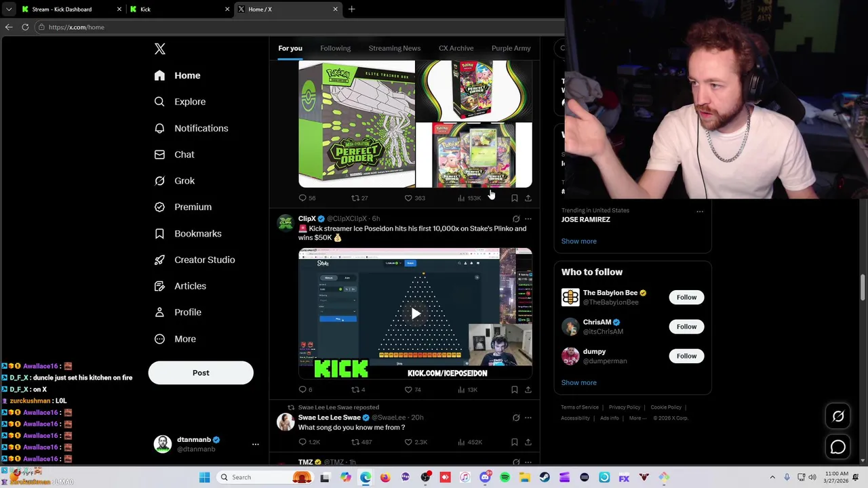The height and width of the screenshot is (488, 868).
Task: Bookmark the Swae Lee post
Action: (x=515, y=442)
